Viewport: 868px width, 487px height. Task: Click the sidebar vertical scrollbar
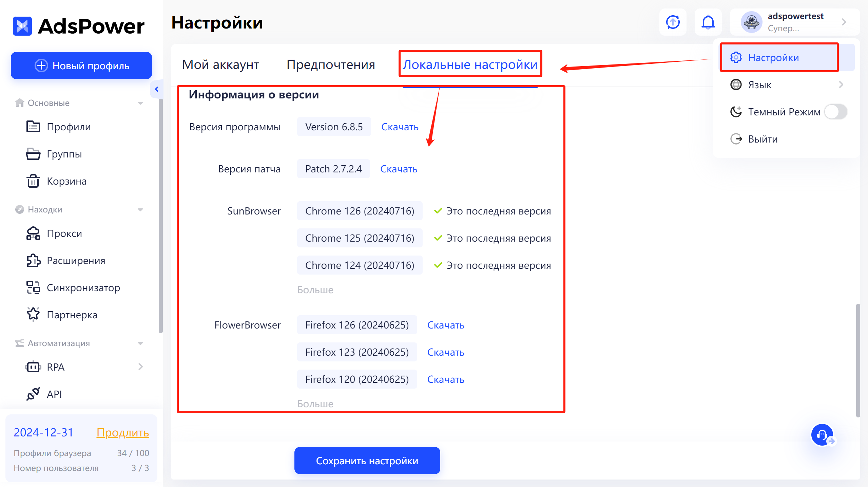[x=160, y=216]
